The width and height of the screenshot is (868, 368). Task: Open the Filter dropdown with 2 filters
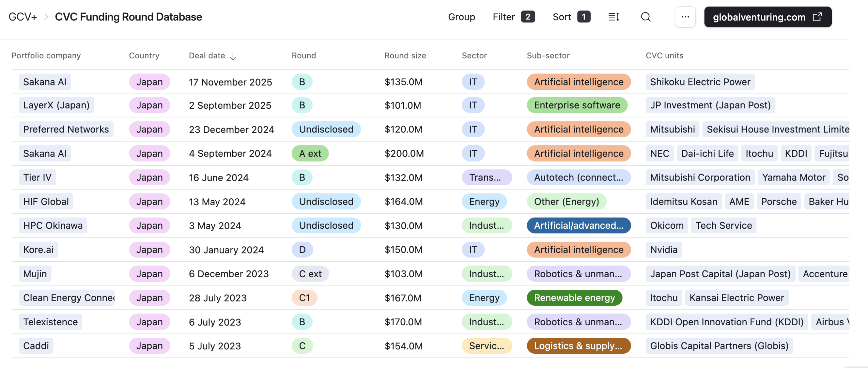coord(513,17)
